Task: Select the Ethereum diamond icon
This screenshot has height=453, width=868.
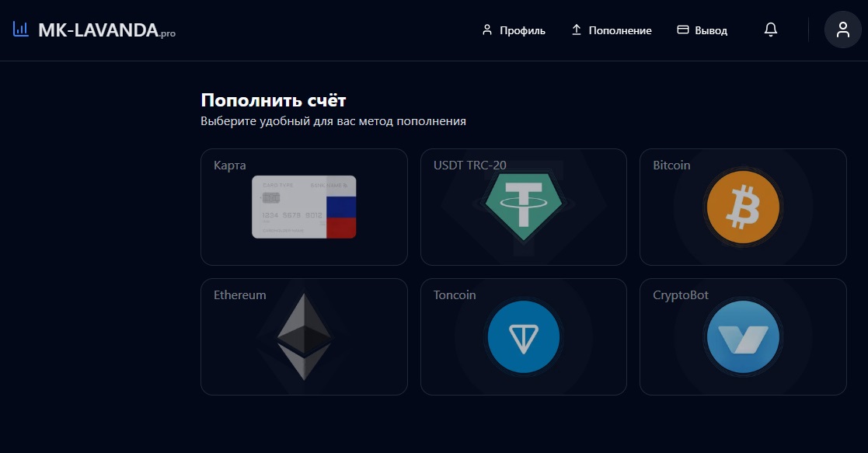Action: (x=304, y=336)
